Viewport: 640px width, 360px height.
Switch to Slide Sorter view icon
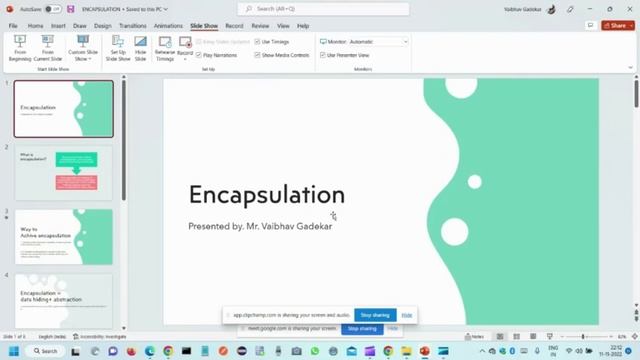(x=516, y=336)
